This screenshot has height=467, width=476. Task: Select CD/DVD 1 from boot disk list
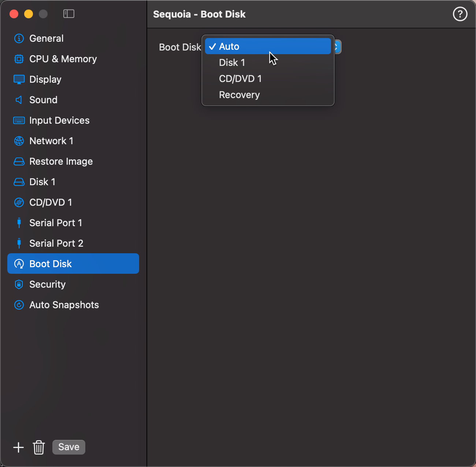tap(240, 79)
